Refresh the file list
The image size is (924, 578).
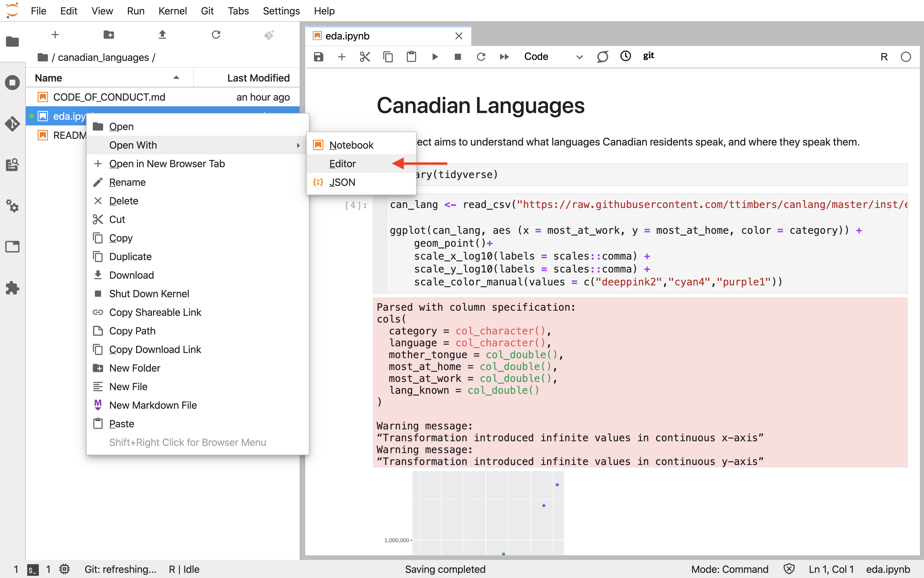click(216, 35)
